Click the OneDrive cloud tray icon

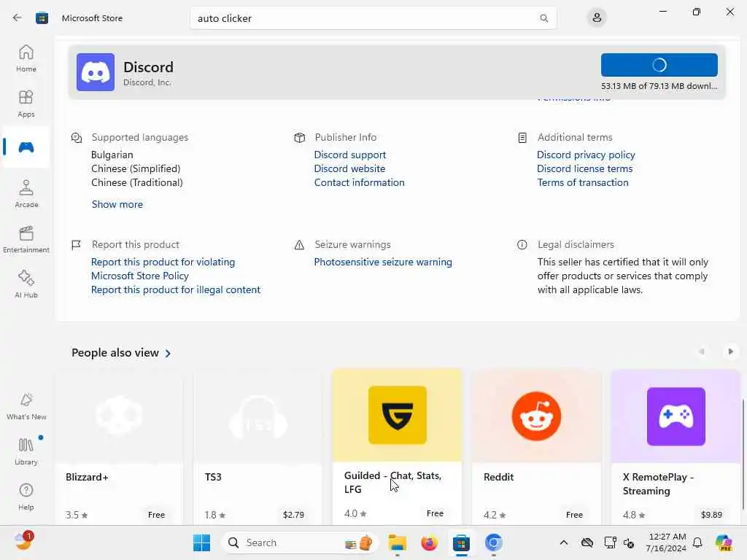[x=587, y=542]
